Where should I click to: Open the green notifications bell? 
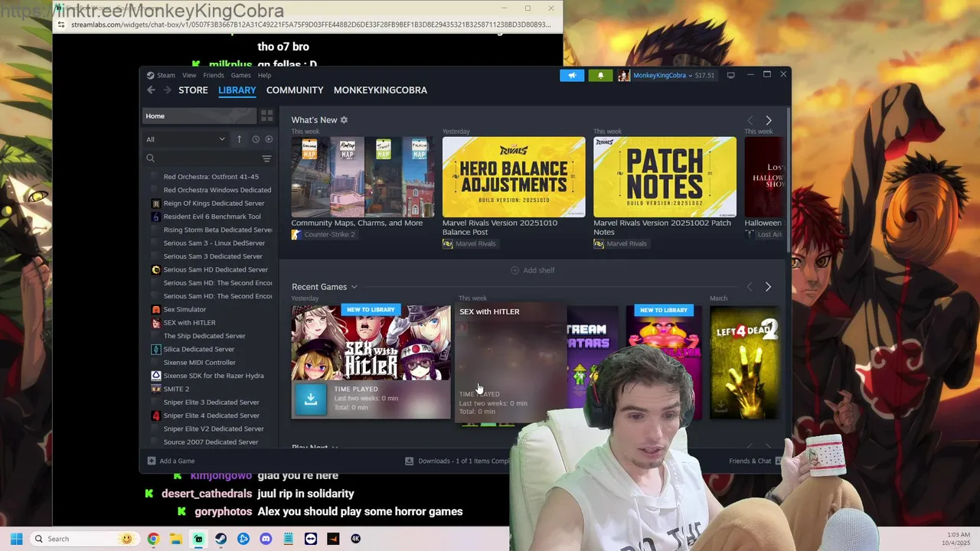(x=600, y=75)
